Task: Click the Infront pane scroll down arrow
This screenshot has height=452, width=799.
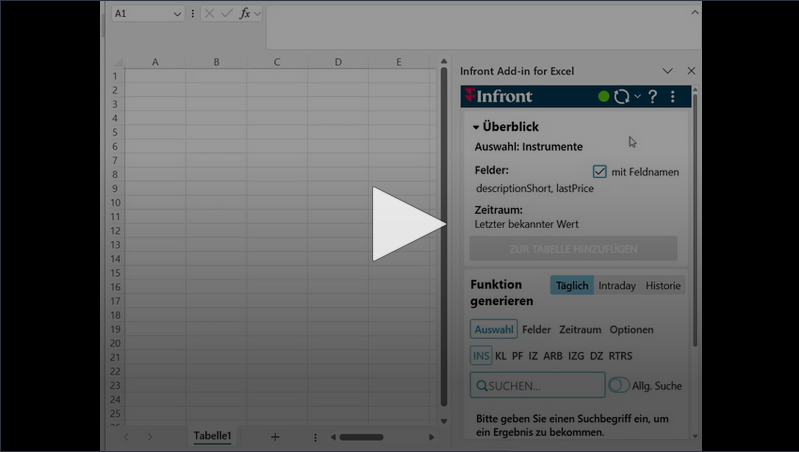Action: tap(695, 436)
